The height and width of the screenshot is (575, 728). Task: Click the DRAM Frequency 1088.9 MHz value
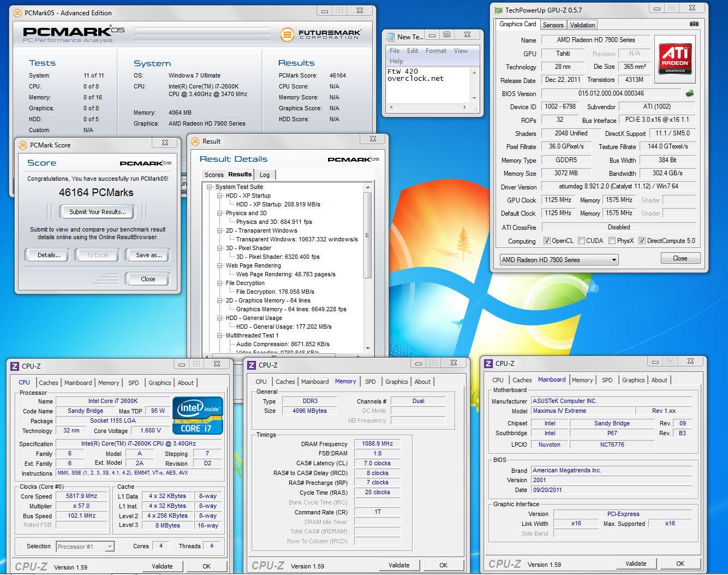point(377,444)
